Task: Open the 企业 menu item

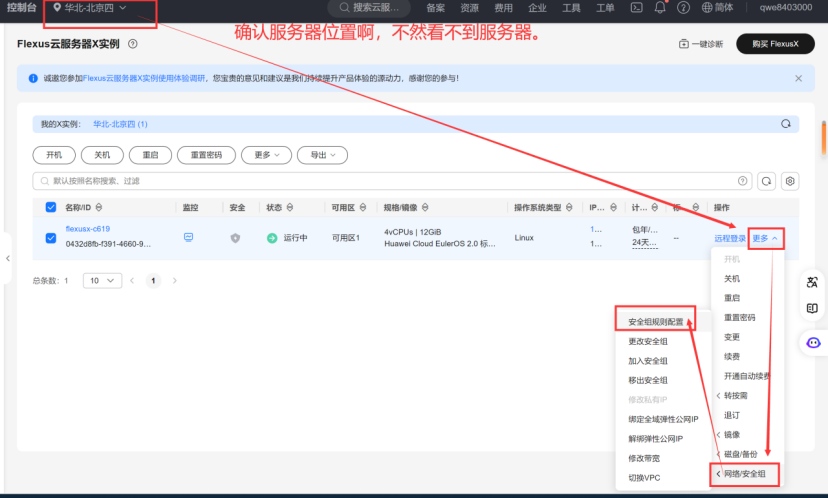Action: point(537,7)
